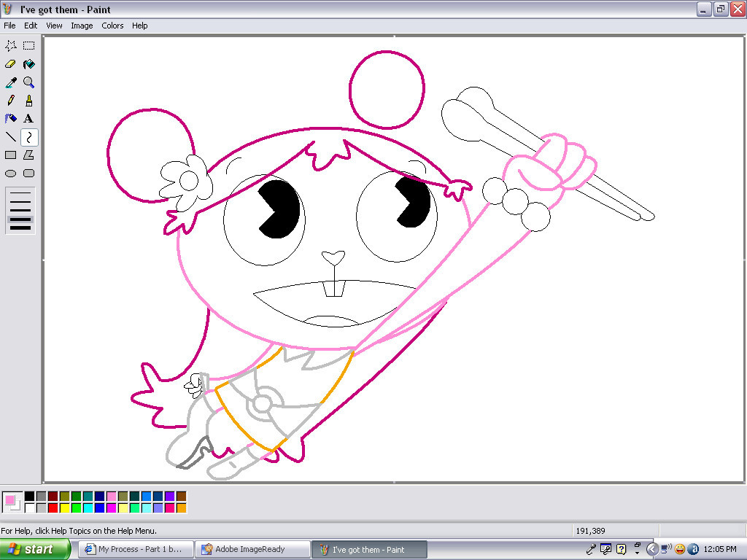747x560 pixels.
Task: Click the network connection tray icon
Action: pyautogui.click(x=666, y=549)
